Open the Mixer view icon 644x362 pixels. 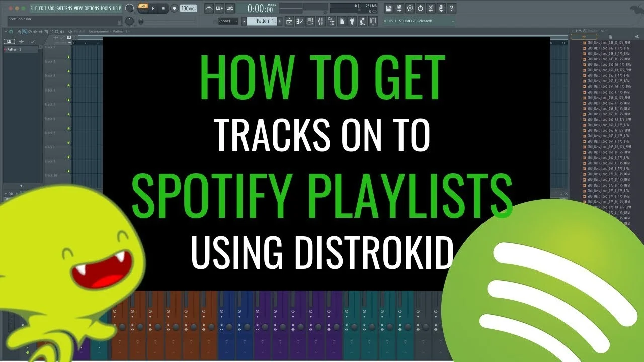pyautogui.click(x=320, y=21)
